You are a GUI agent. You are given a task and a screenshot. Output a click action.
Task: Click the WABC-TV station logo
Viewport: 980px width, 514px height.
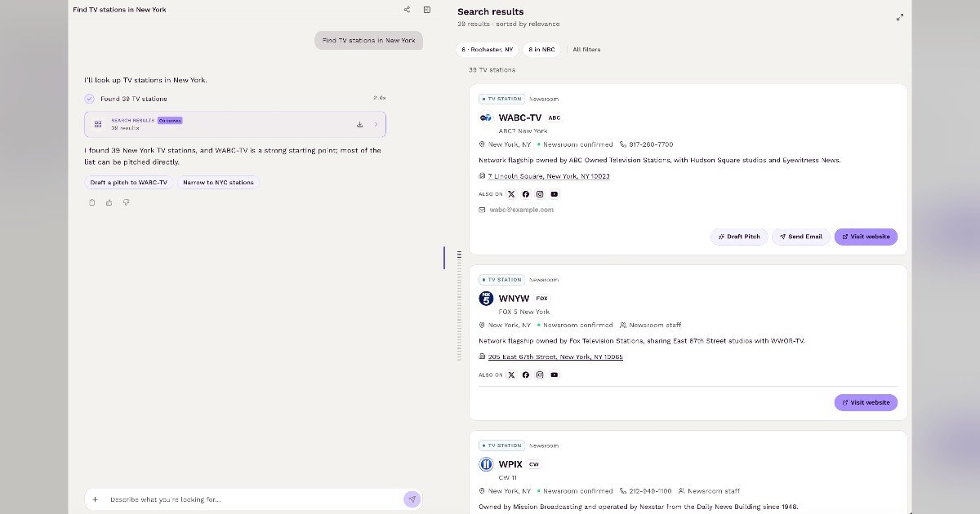[486, 117]
